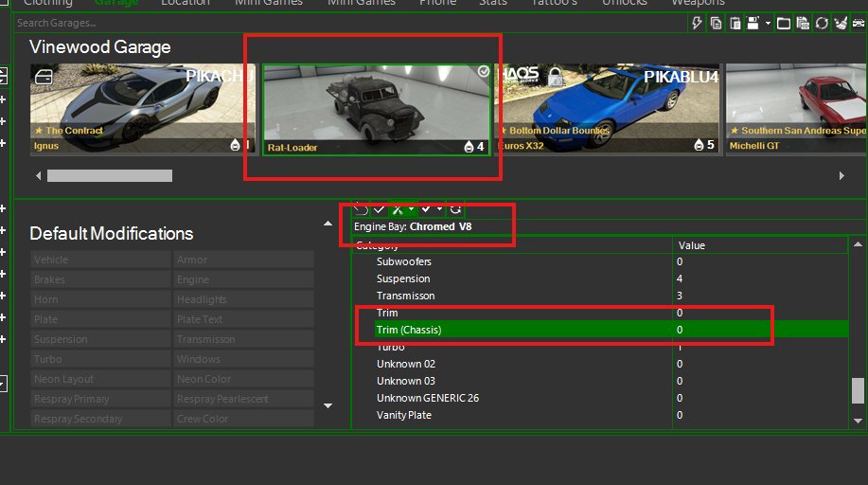Viewport: 868px width, 485px height.
Task: Click the lightning bolt quick action icon
Action: click(697, 24)
